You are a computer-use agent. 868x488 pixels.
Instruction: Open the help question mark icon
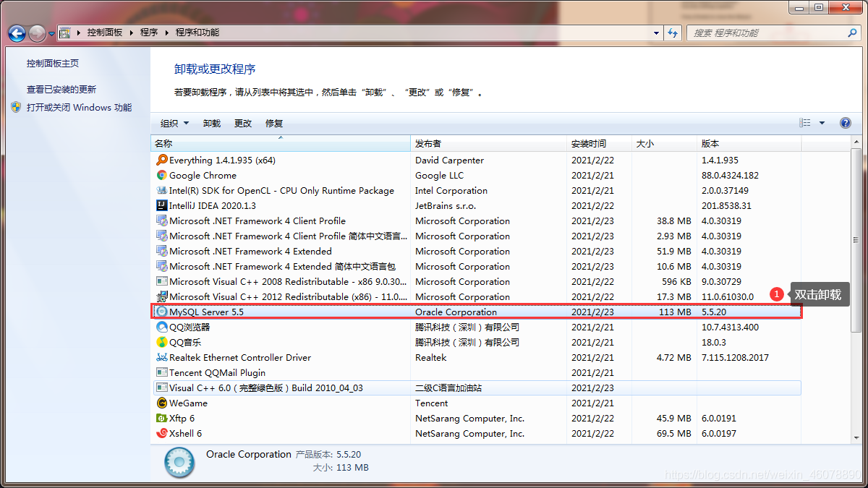(x=846, y=123)
